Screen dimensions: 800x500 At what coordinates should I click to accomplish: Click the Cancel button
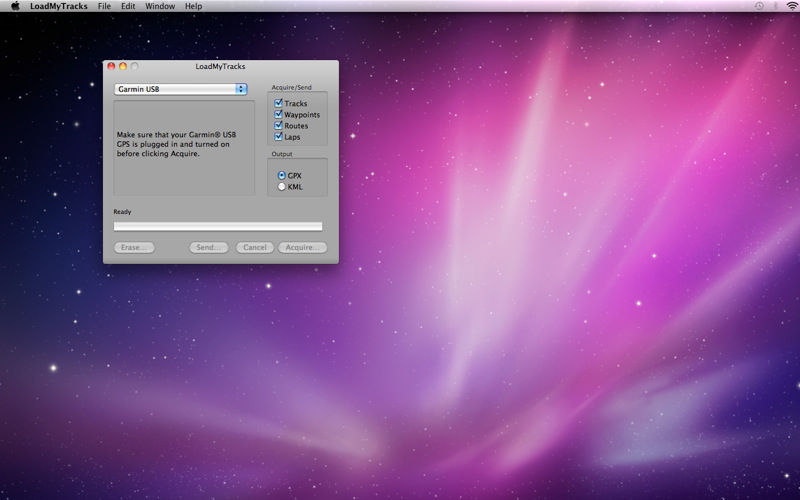[x=255, y=247]
